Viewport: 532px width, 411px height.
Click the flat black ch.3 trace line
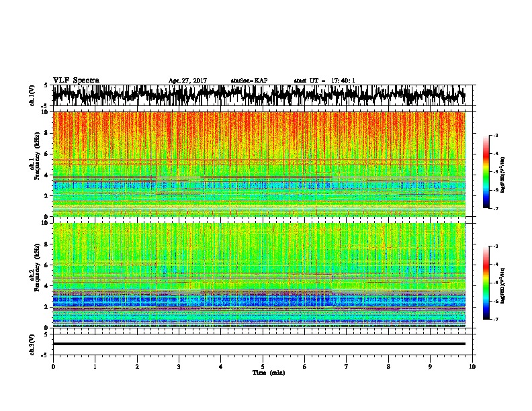pos(259,344)
